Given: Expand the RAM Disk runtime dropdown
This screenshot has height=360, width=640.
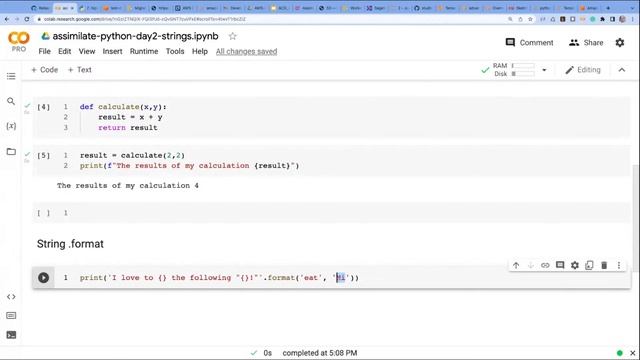Looking at the screenshot, I should point(544,70).
